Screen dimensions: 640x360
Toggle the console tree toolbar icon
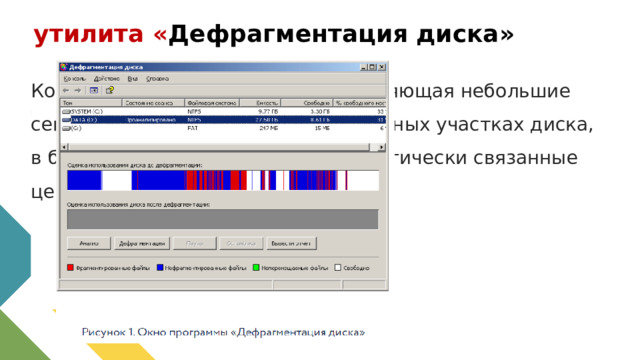tap(94, 90)
